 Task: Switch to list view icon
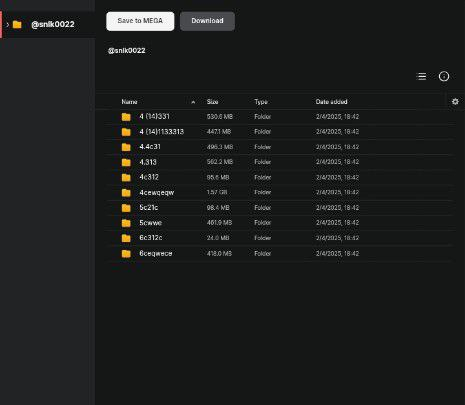(421, 76)
